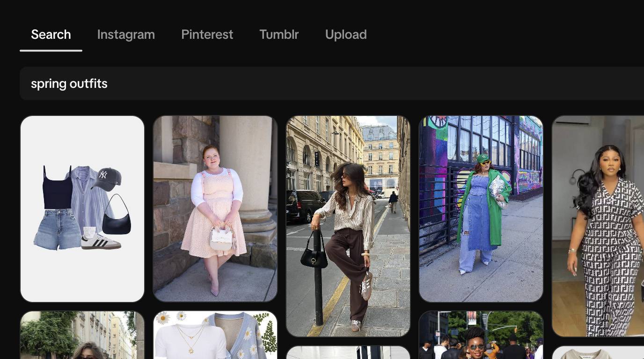View the graffiti wall street style photo
The height and width of the screenshot is (359, 644).
481,208
